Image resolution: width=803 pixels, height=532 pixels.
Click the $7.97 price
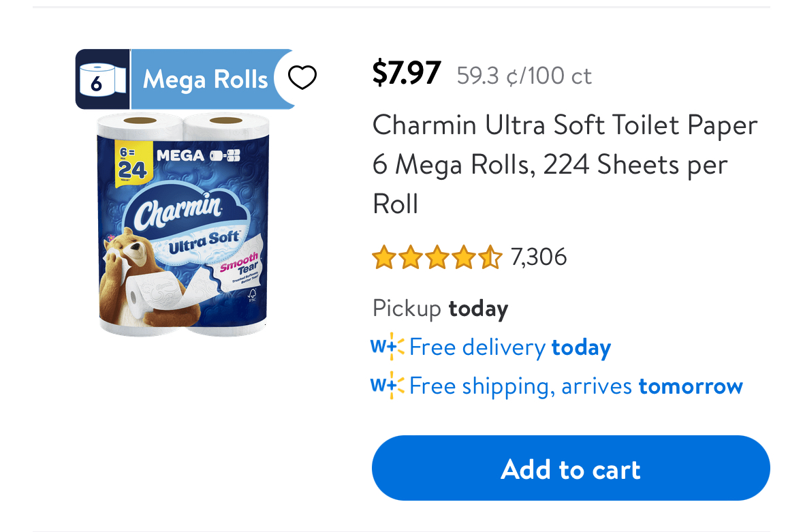pyautogui.click(x=407, y=73)
